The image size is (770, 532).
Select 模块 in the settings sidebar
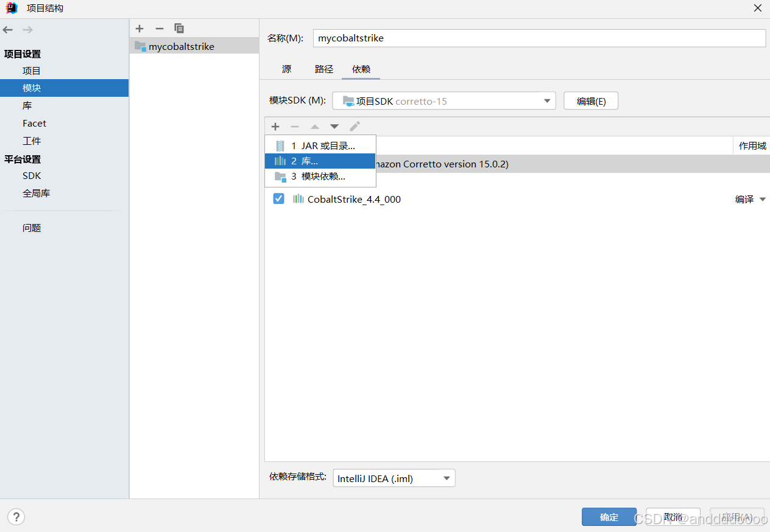pyautogui.click(x=64, y=88)
